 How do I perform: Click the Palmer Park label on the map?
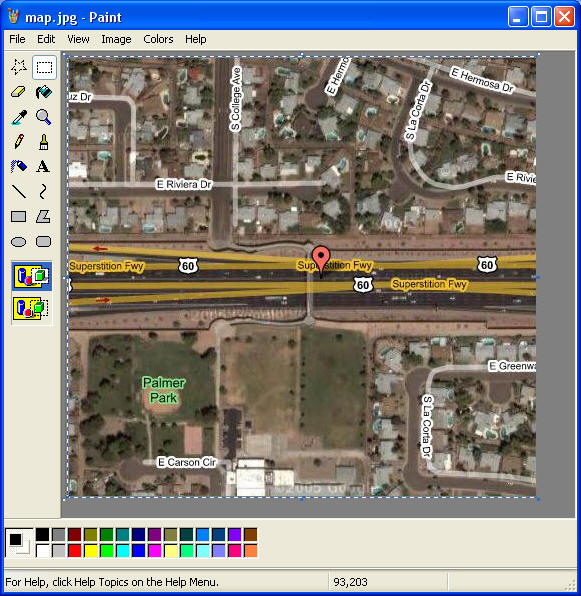click(163, 390)
